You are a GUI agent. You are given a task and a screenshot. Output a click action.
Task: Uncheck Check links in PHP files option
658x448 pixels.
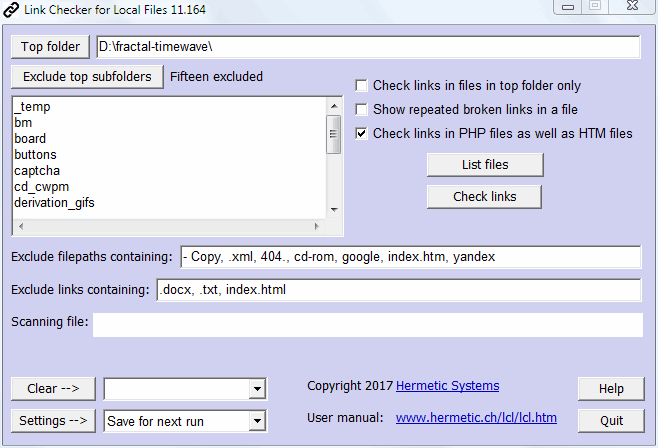(361, 133)
